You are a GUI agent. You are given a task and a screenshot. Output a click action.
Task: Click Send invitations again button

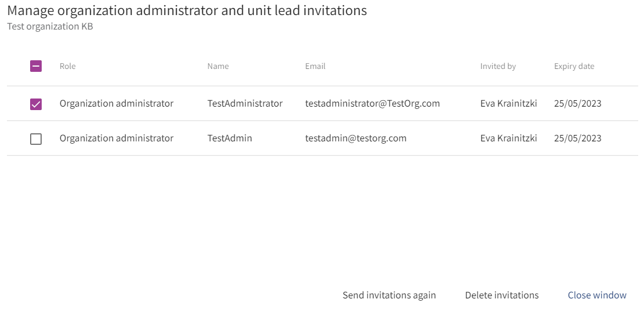[x=389, y=295]
